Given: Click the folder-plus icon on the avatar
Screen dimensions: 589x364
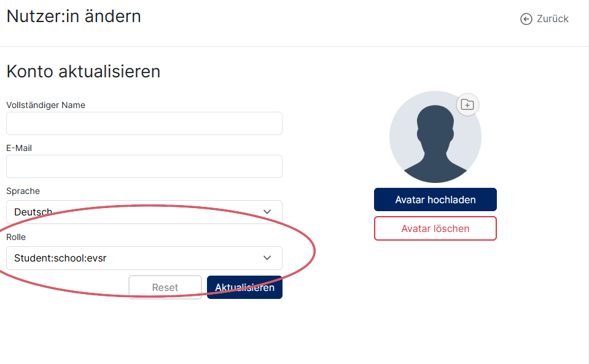Looking at the screenshot, I should click(x=467, y=104).
